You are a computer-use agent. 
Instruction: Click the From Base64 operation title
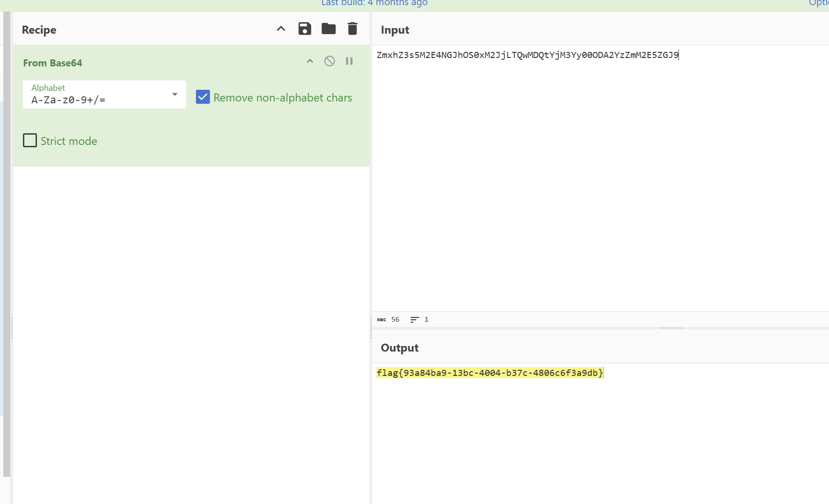click(x=53, y=63)
